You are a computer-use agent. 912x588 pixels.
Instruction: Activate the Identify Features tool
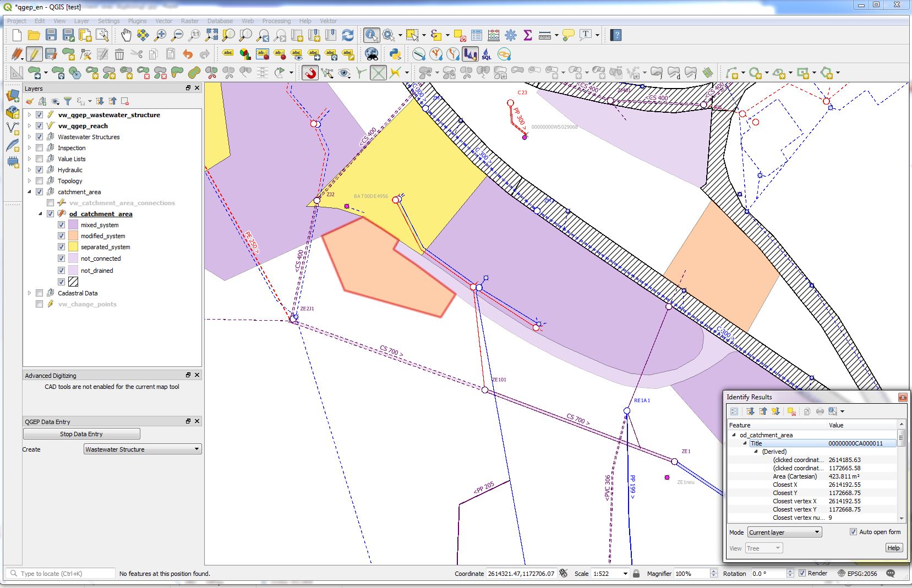[372, 36]
